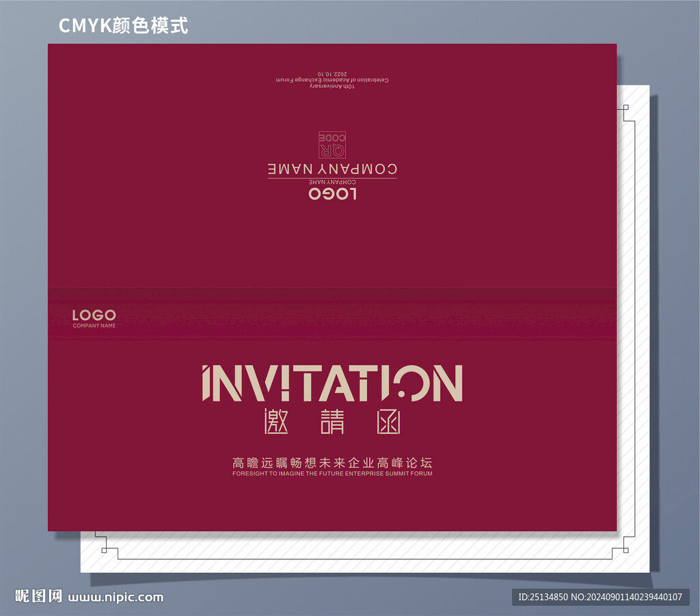
Task: Click the upside-down date 2022.10.10
Action: pos(332,74)
